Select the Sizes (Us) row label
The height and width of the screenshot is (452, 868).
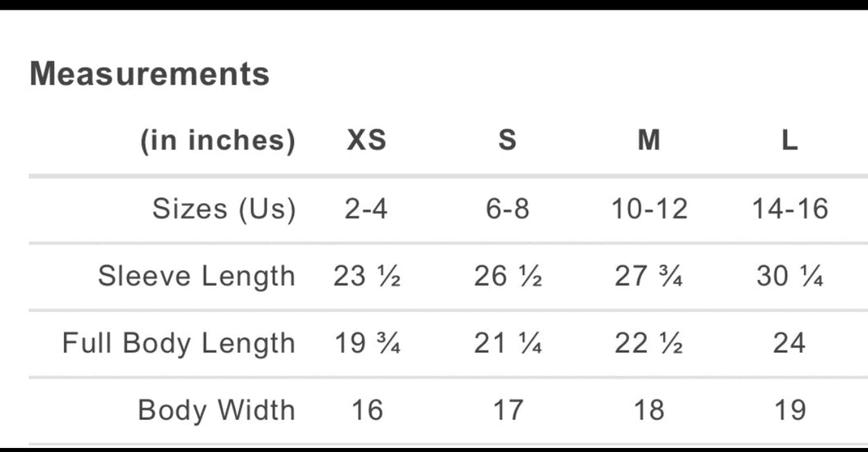point(224,209)
